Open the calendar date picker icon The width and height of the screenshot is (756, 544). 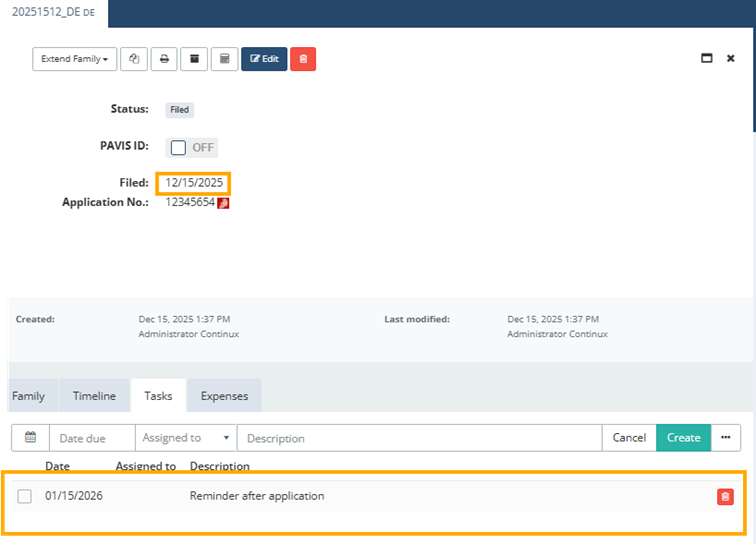[30, 438]
